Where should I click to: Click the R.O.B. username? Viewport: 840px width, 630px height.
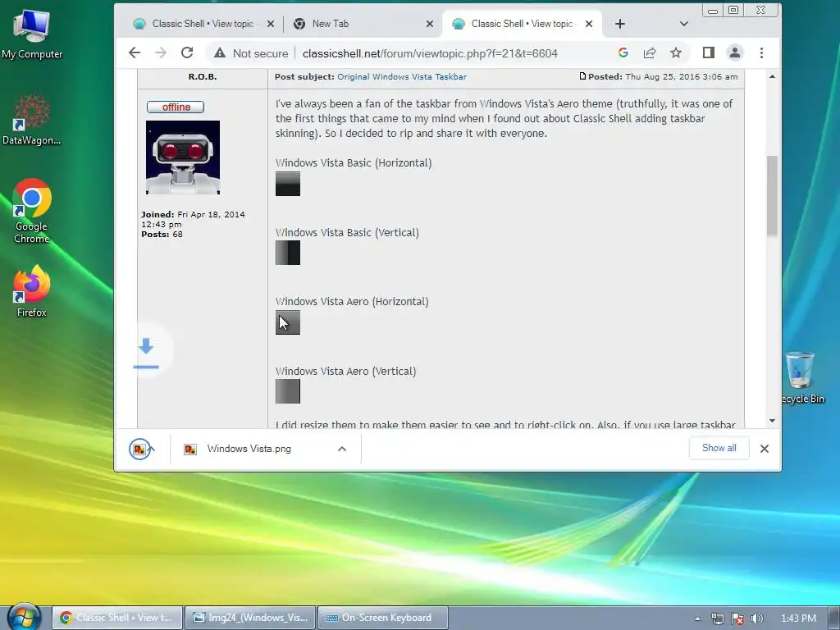point(203,76)
